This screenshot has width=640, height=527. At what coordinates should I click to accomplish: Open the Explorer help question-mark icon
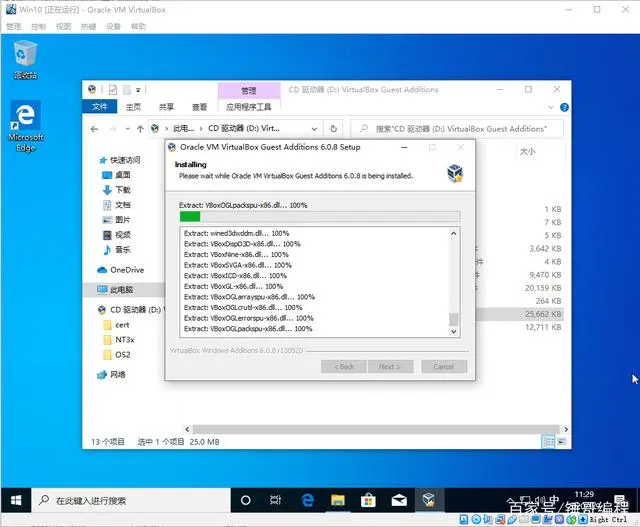(x=564, y=107)
